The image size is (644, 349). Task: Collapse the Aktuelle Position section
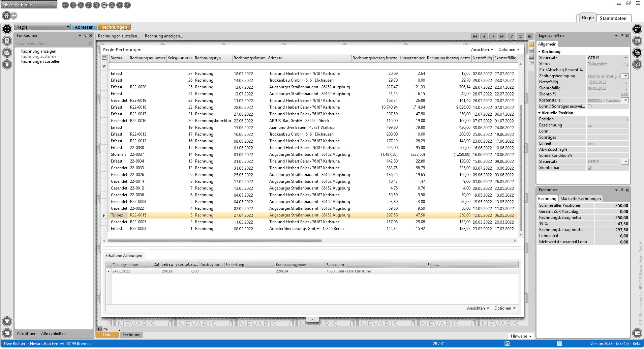coord(540,113)
